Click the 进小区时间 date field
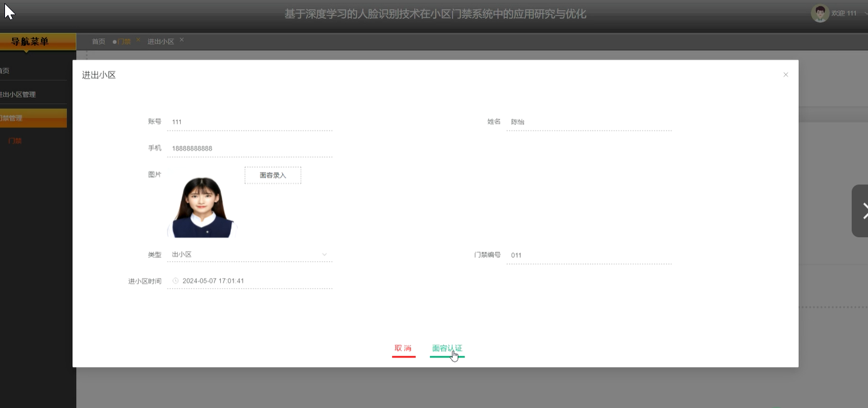The image size is (868, 408). (x=250, y=281)
